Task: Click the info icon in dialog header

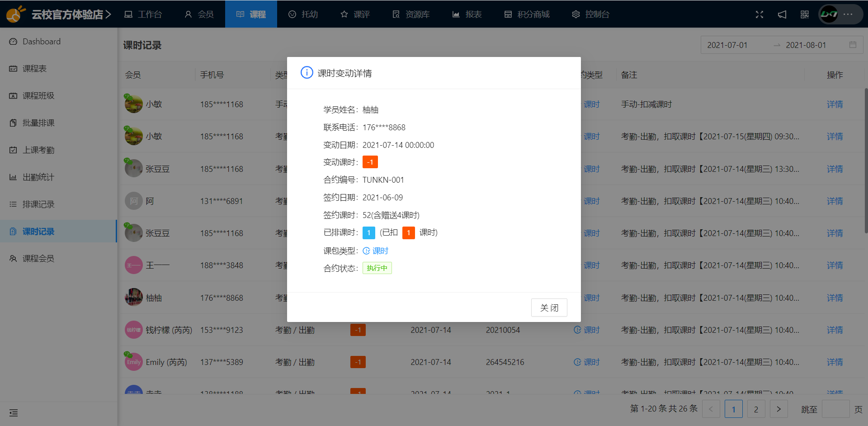Action: (x=307, y=73)
